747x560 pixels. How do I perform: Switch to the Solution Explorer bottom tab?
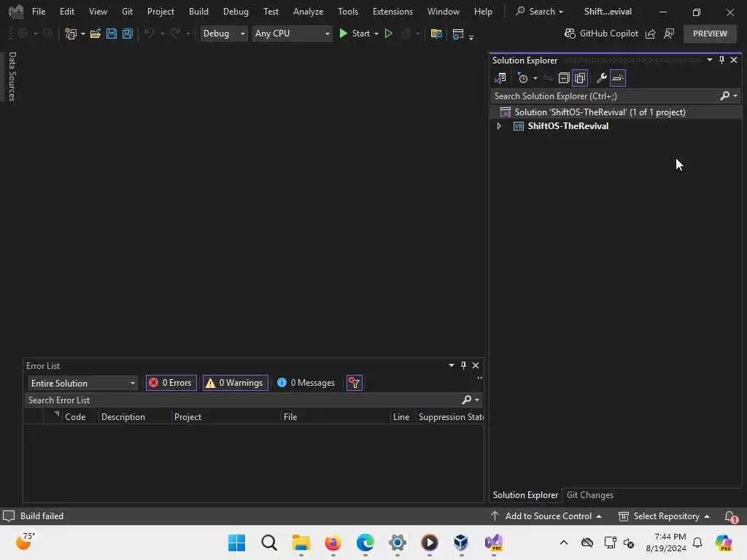[x=525, y=495]
